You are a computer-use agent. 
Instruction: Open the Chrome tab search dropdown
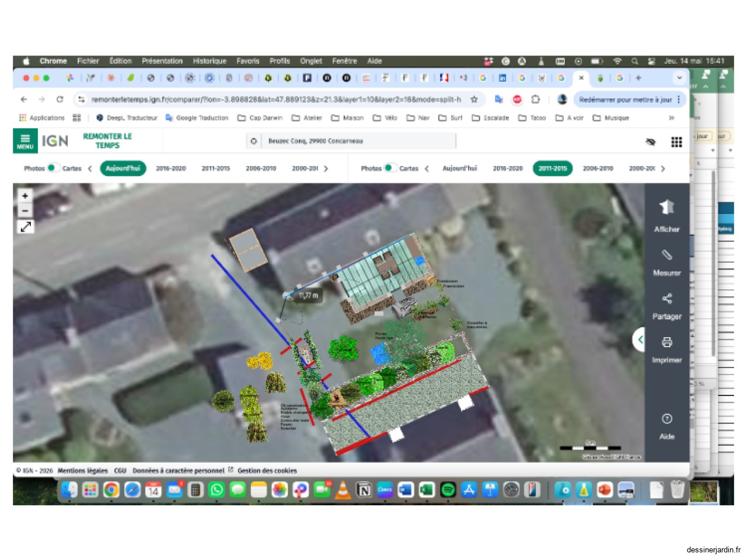pyautogui.click(x=679, y=78)
